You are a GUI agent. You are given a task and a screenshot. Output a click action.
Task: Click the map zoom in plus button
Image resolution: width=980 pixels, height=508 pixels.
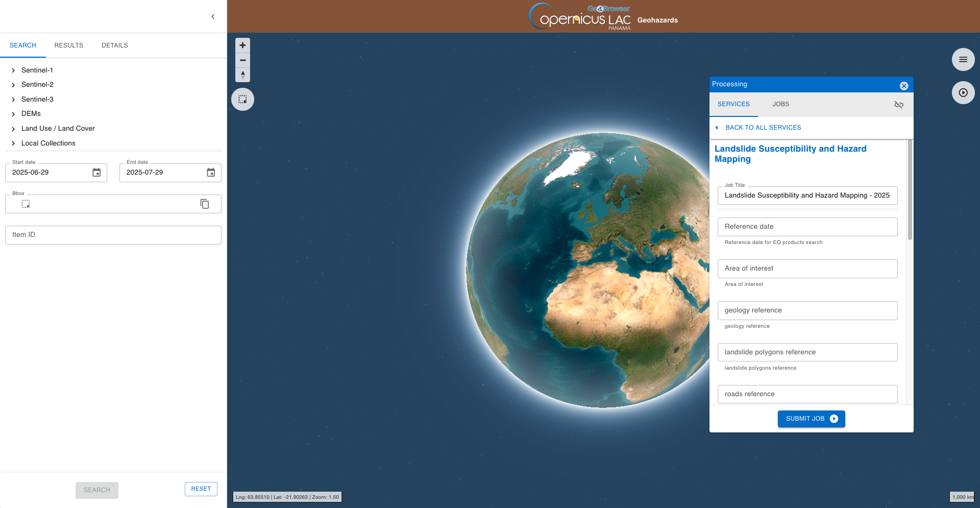click(x=242, y=45)
